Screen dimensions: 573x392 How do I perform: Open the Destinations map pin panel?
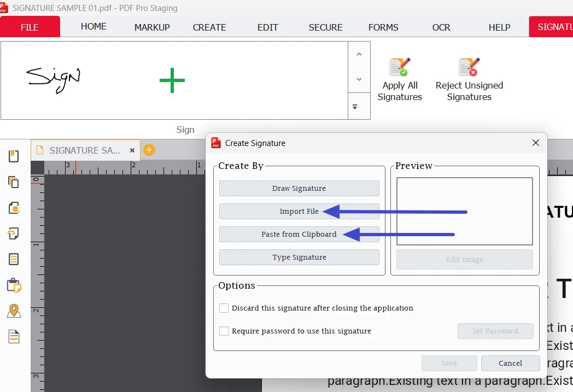coord(14,311)
